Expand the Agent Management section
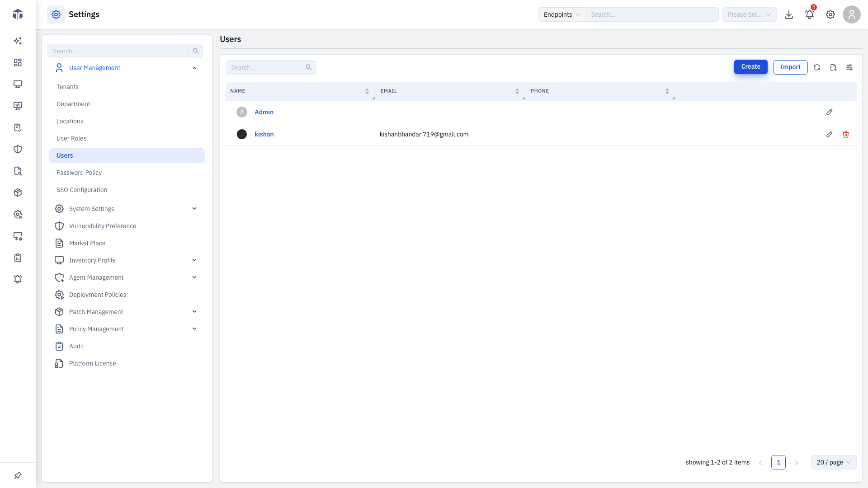 [194, 277]
